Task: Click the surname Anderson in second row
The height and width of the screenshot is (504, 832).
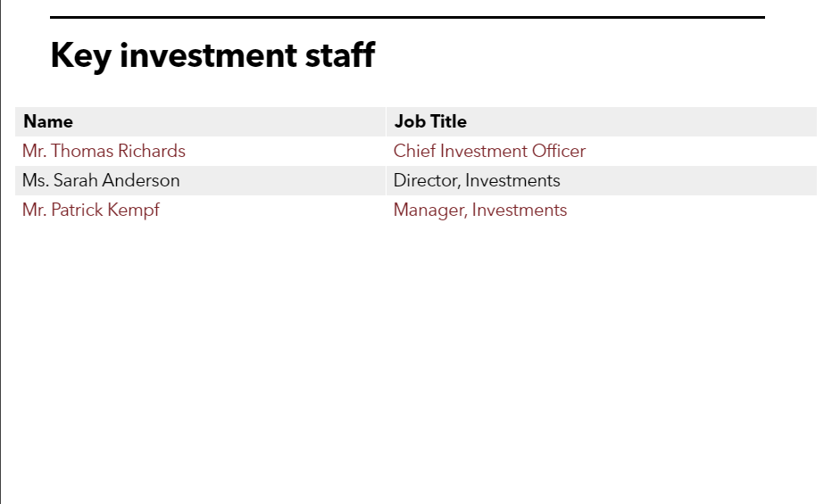Action: (x=141, y=181)
